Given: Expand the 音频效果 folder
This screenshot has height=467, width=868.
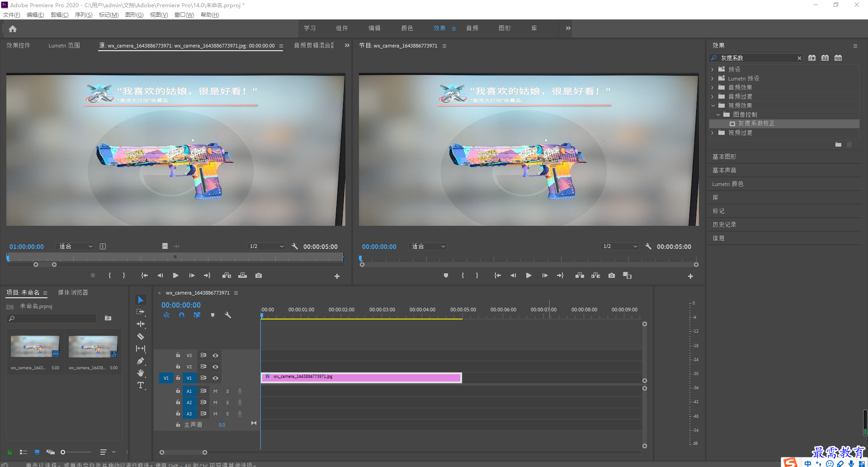Looking at the screenshot, I should tap(712, 87).
